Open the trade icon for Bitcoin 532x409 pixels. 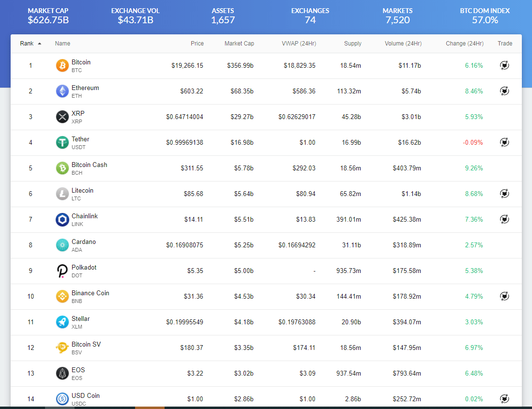(x=504, y=65)
